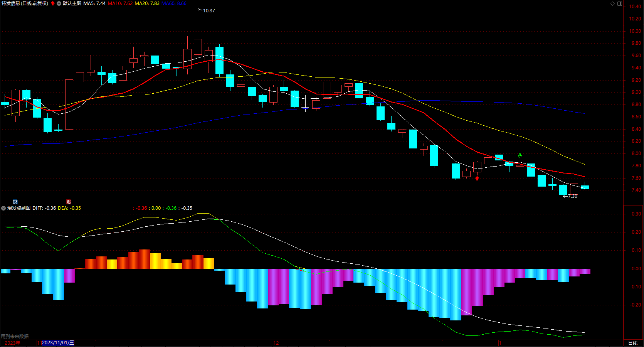Click the green down arrow signal marker
Screen dimensions: 644x347
pos(520,156)
